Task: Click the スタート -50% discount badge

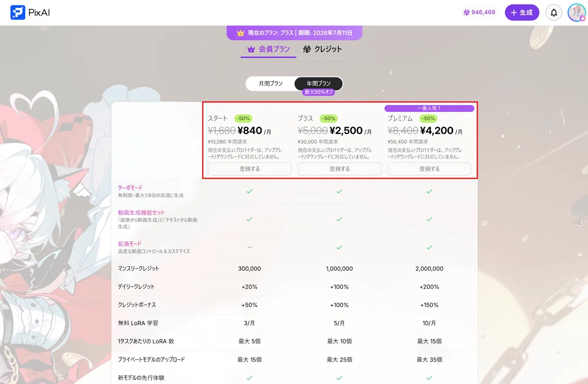Action: pos(243,118)
